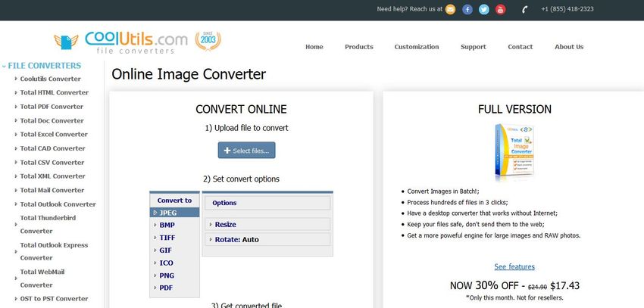Open the Products menu item
The height and width of the screenshot is (308, 644).
coord(358,47)
